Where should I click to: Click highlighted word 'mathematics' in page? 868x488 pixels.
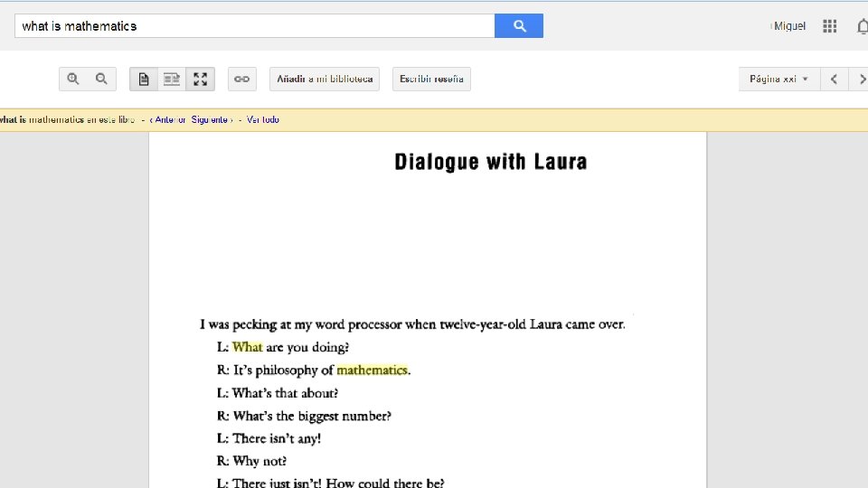coord(372,370)
